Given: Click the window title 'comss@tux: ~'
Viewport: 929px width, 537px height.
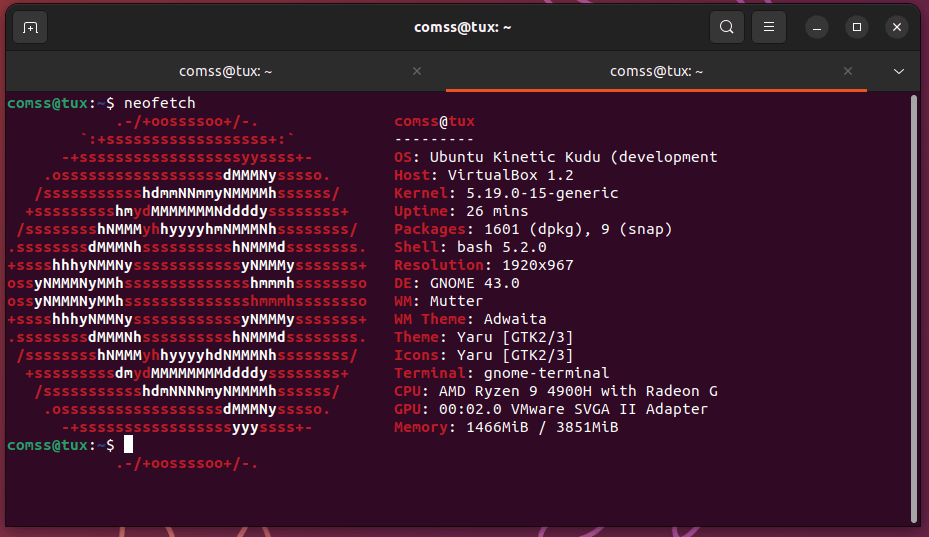Looking at the screenshot, I should coord(462,27).
